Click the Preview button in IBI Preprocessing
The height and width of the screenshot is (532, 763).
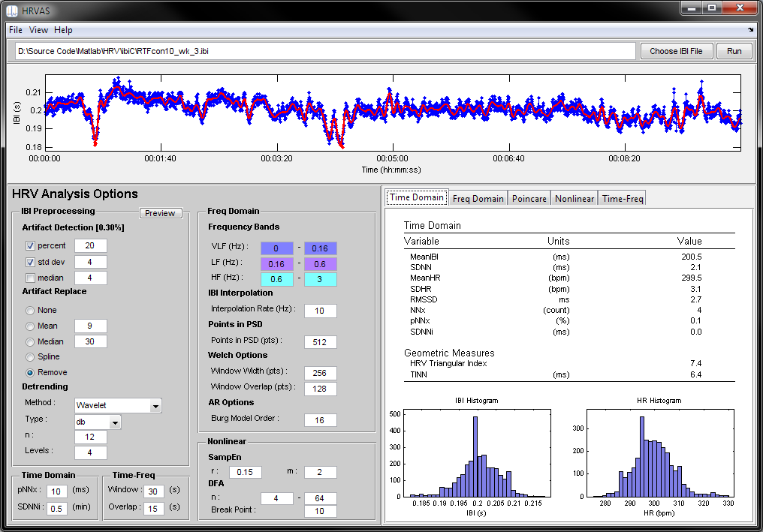160,213
